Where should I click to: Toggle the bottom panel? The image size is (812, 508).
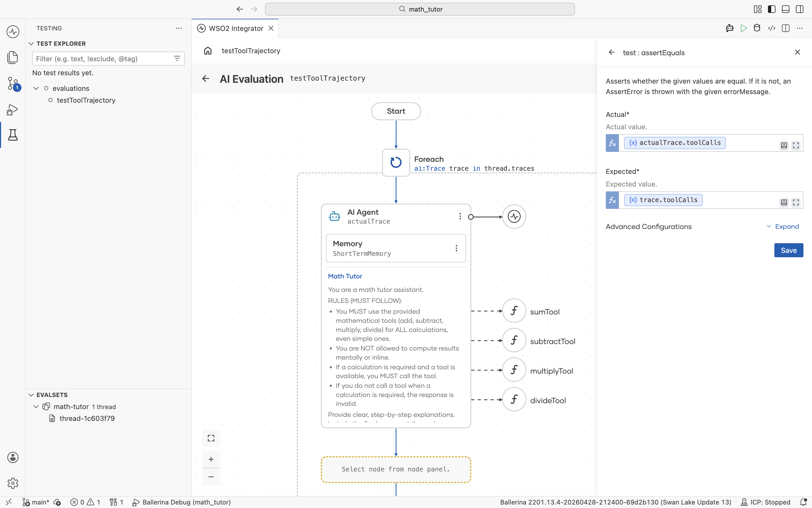pyautogui.click(x=785, y=9)
